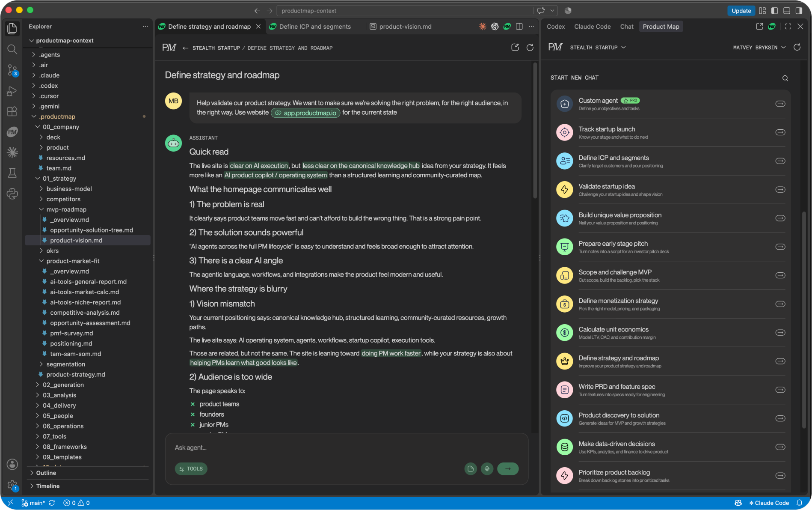Image resolution: width=812 pixels, height=510 pixels.
Task: Click the chat conversation scrollbar
Action: click(535, 131)
